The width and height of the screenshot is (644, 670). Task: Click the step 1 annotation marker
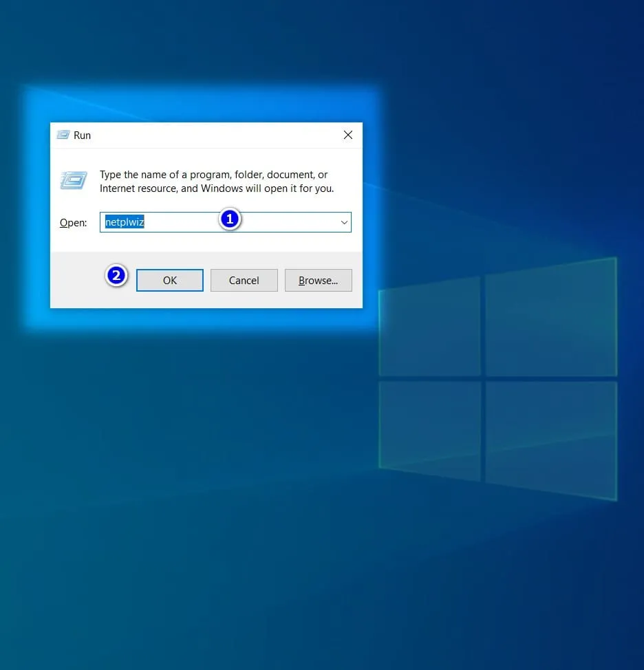coord(230,219)
